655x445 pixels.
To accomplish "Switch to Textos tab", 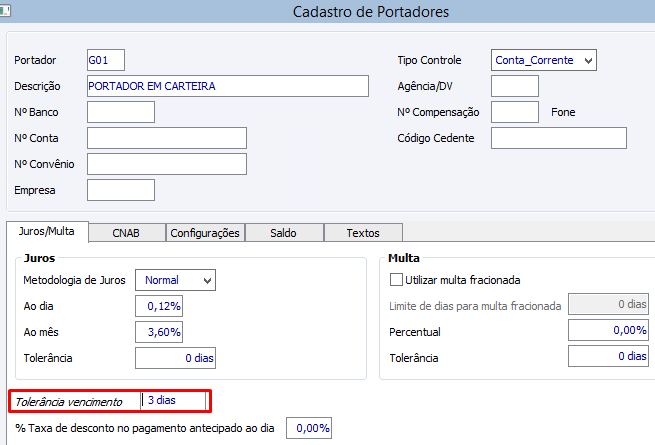I will (363, 233).
